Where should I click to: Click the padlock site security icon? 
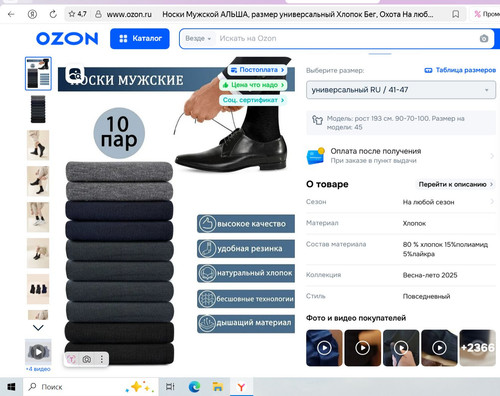pos(98,14)
